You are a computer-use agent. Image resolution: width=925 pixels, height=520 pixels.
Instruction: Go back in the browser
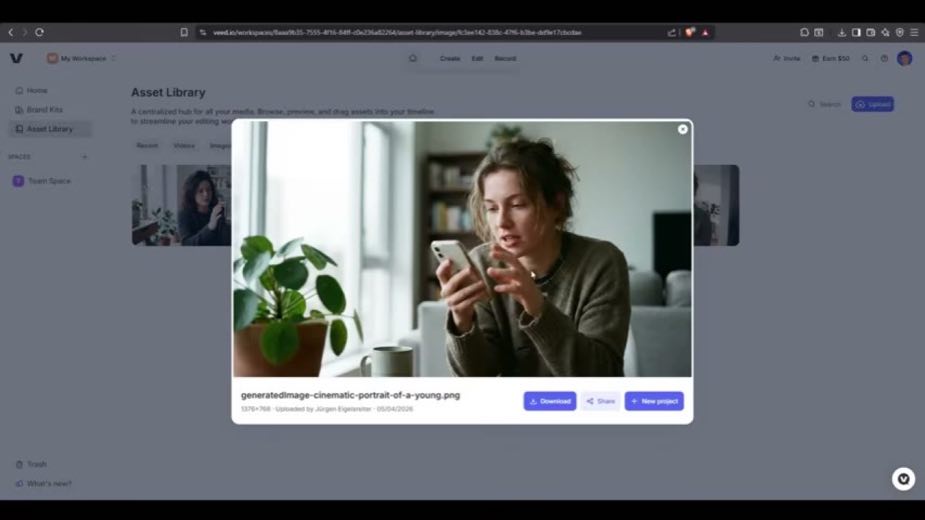pos(11,32)
